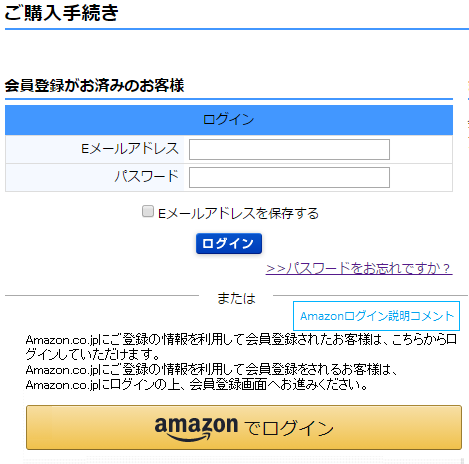Click the ご購入手続き page heading
469x464 pixels.
pos(61,13)
